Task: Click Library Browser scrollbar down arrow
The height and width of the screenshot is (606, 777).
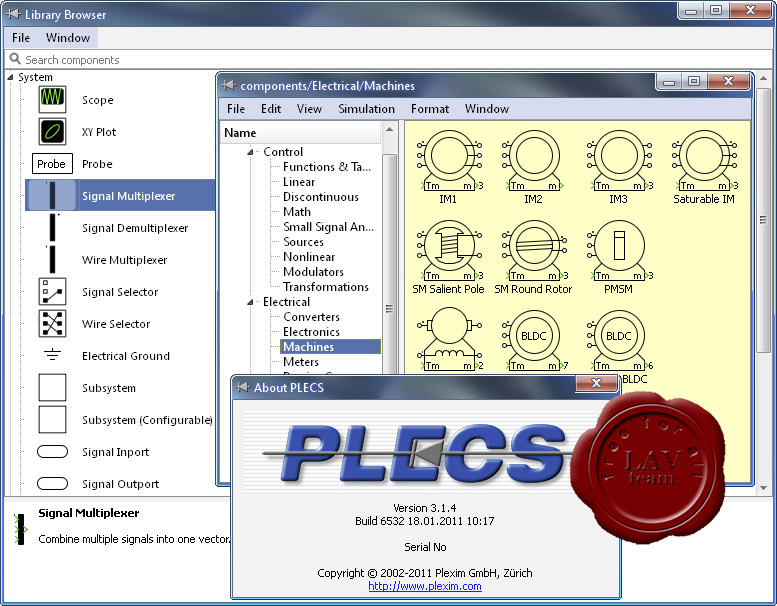Action: 764,488
